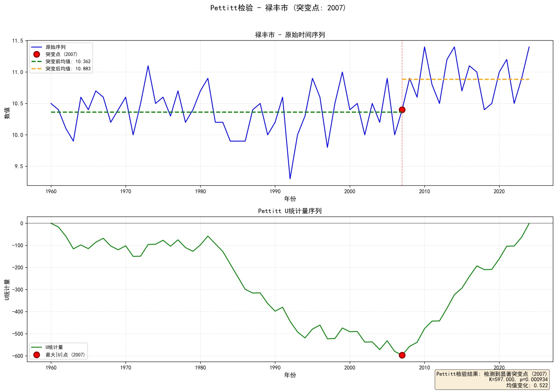Click the main title Pettitt检验 - 禄丰市

[278, 8]
